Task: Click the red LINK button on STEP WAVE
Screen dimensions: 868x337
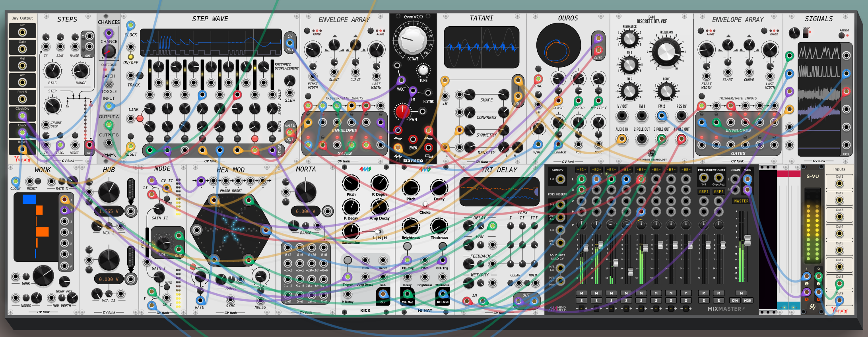Action: click(140, 118)
